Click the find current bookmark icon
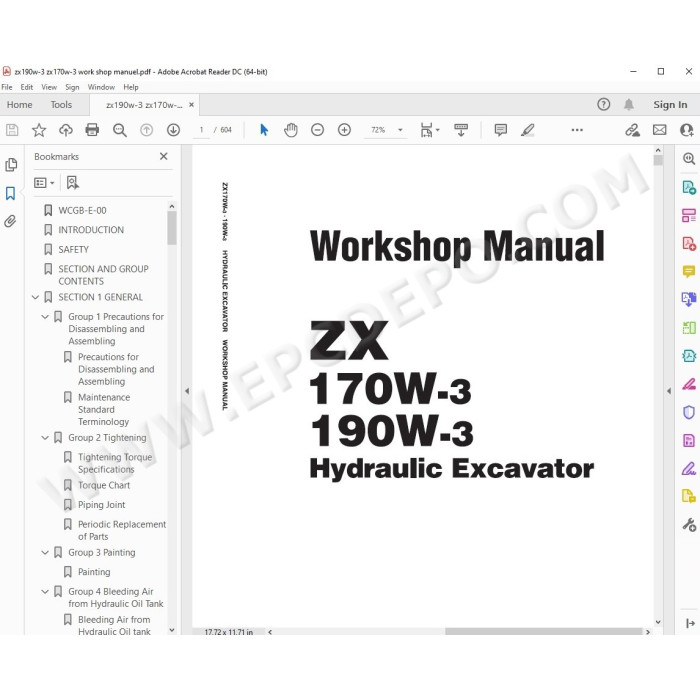This screenshot has height=700, width=700. [x=72, y=183]
